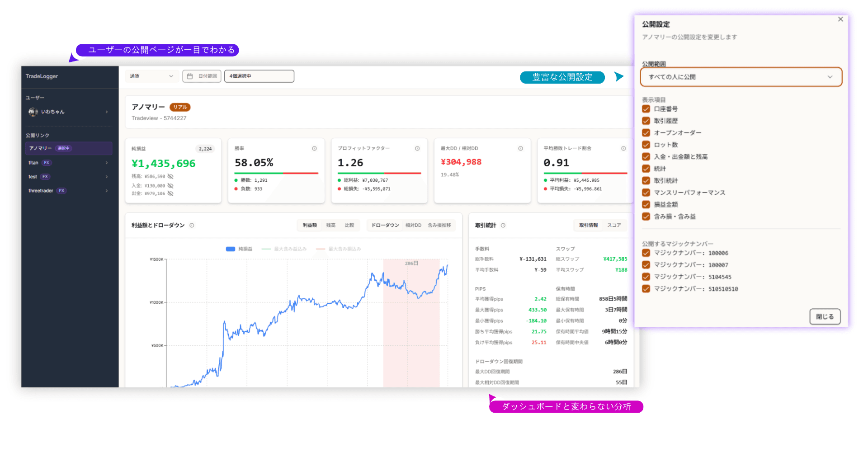Expand the titan FX link chevron
Screen dimensions: 868x452
(107, 163)
